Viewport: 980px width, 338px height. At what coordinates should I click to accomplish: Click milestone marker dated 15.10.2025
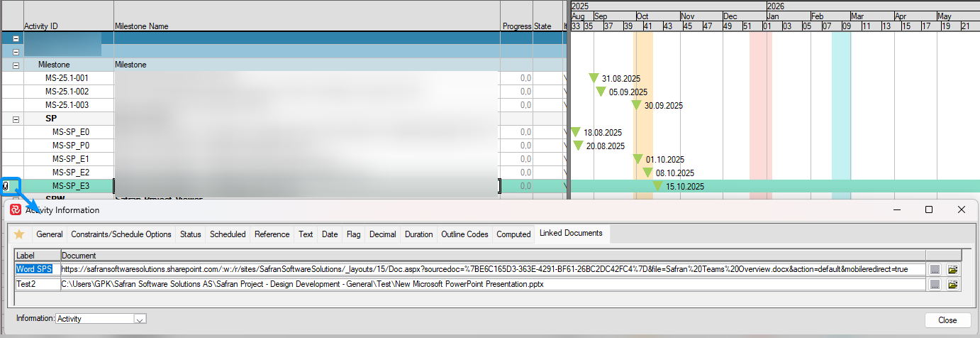pos(658,186)
